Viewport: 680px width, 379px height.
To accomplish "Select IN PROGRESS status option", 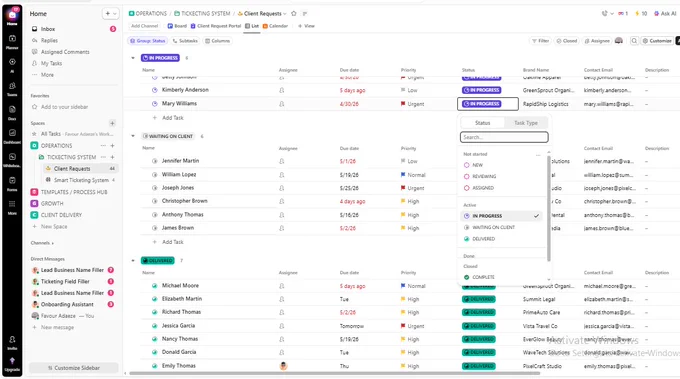I will [x=501, y=216].
